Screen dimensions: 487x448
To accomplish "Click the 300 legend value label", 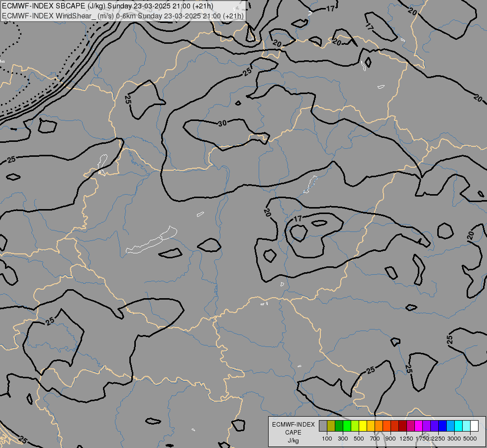I will click(343, 439).
